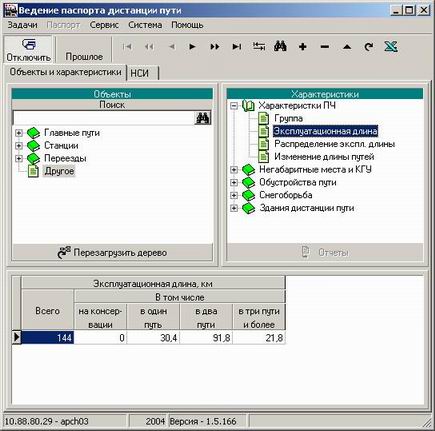Click the Excel export icon

[391, 46]
